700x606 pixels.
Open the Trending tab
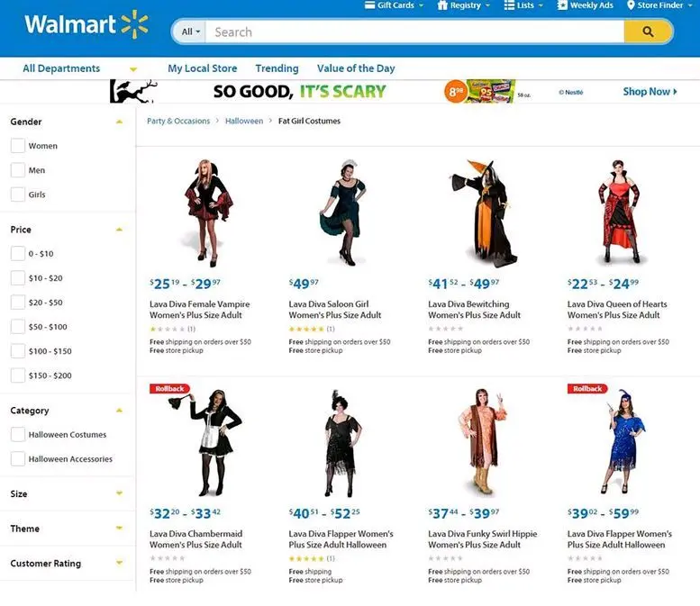[x=277, y=68]
